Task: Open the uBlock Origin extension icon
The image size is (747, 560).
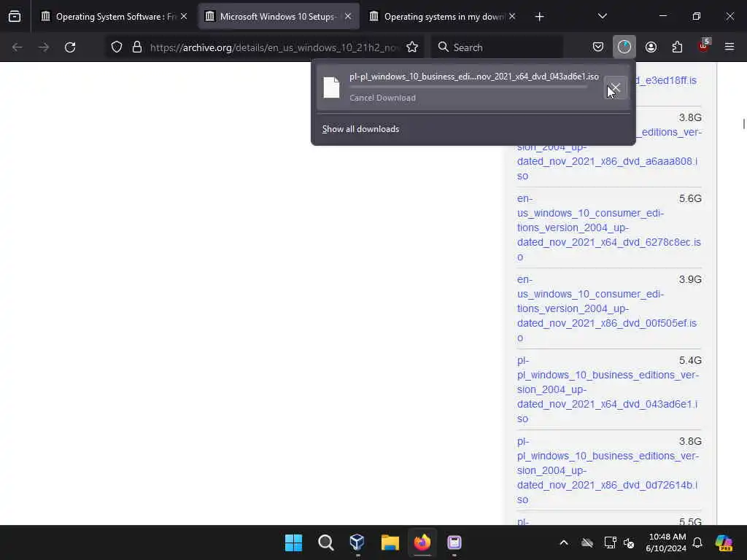Action: click(x=704, y=46)
